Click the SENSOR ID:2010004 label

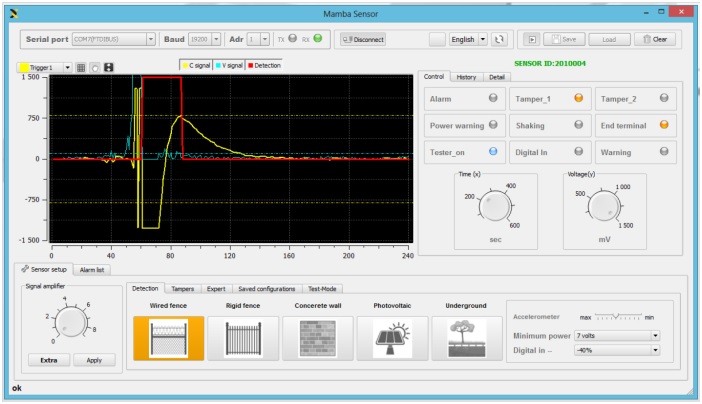[550, 63]
